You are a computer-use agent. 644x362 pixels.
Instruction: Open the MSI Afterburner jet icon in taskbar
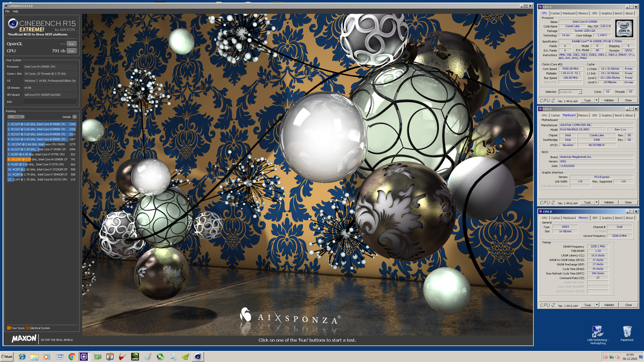160,356
